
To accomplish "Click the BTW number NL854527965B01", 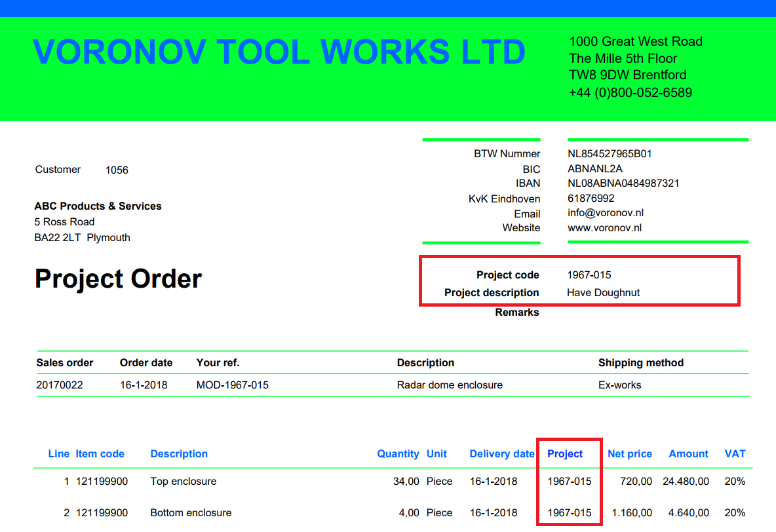I will (x=610, y=154).
